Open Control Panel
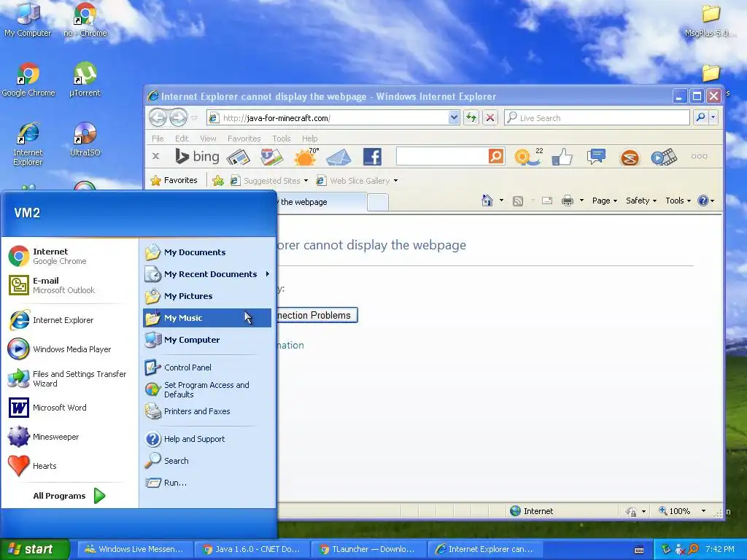Image resolution: width=747 pixels, height=560 pixels. point(206,367)
